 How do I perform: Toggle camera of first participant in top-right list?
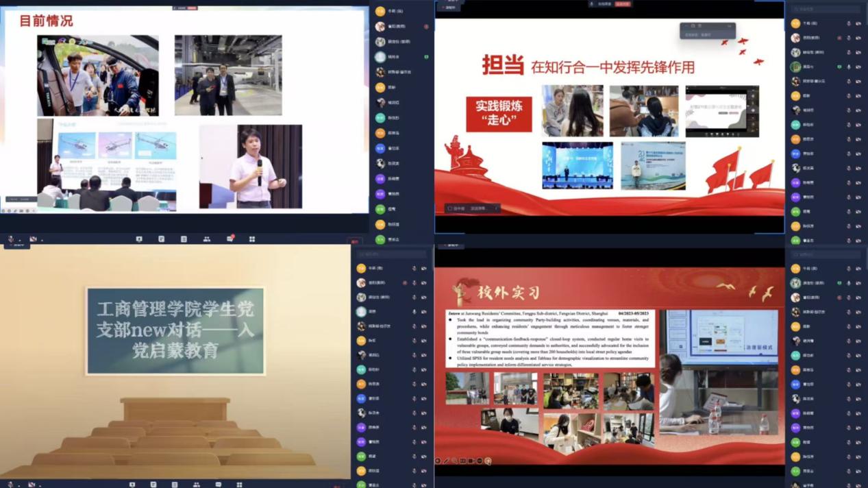pos(858,23)
